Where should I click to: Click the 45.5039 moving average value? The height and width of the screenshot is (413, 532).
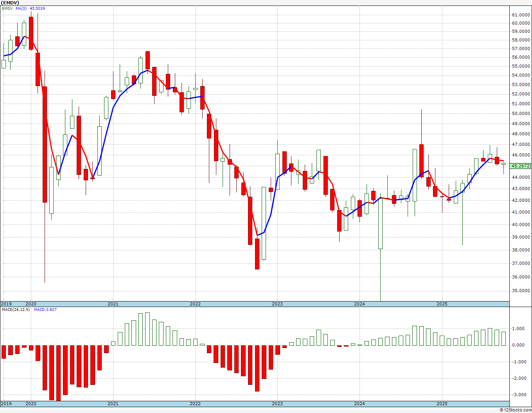pyautogui.click(x=38, y=8)
